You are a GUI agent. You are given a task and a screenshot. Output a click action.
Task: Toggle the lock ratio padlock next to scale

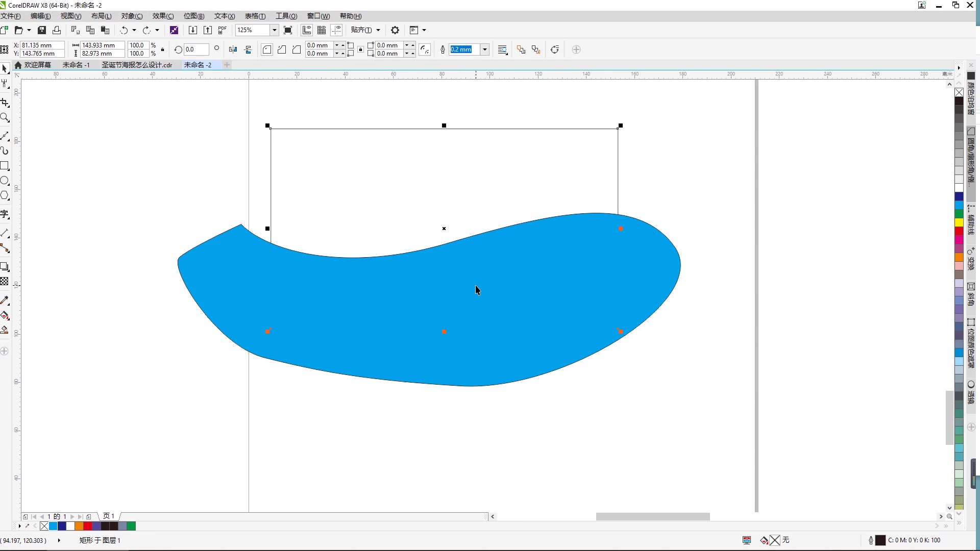click(x=163, y=49)
